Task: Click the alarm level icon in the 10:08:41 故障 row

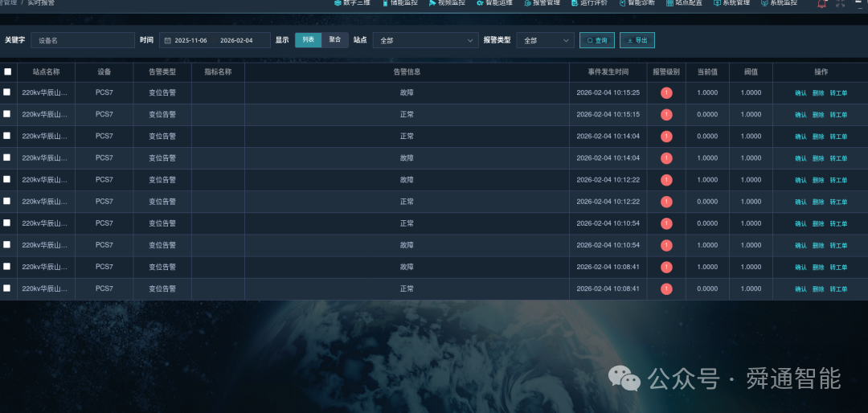Action: [666, 267]
